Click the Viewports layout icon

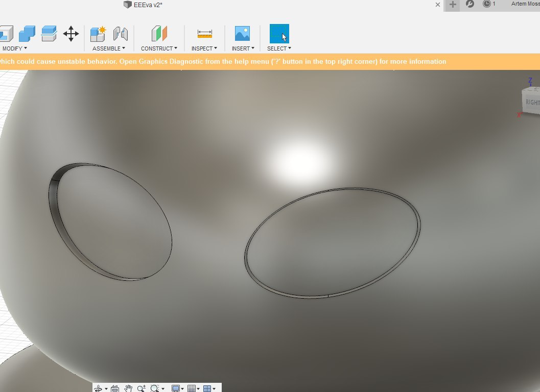click(207, 388)
